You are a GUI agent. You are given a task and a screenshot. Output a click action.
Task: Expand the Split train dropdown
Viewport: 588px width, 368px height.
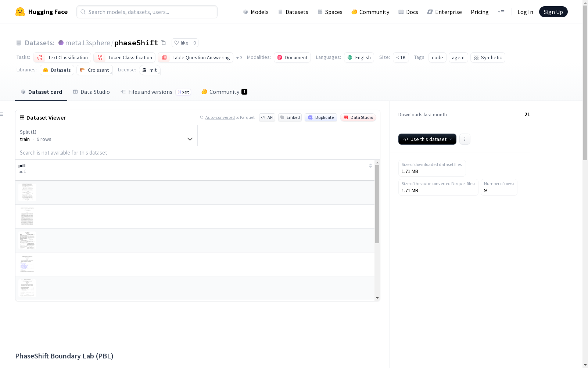pos(106,135)
